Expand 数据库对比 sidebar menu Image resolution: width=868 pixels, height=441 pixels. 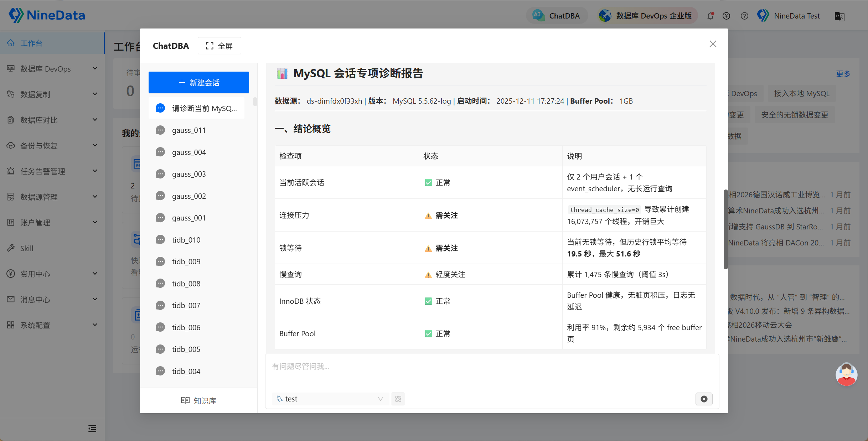pyautogui.click(x=52, y=120)
